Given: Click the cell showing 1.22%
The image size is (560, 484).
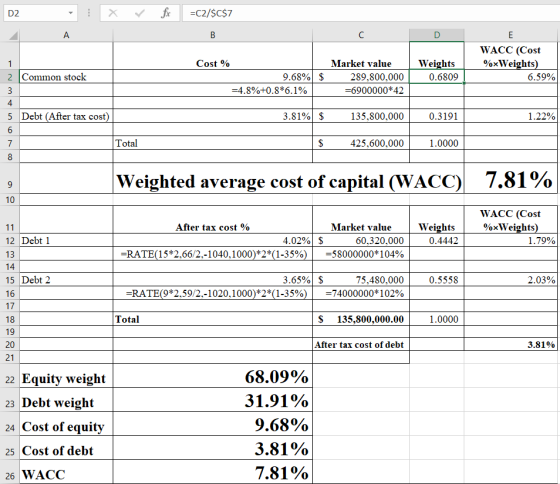Looking at the screenshot, I should [511, 116].
